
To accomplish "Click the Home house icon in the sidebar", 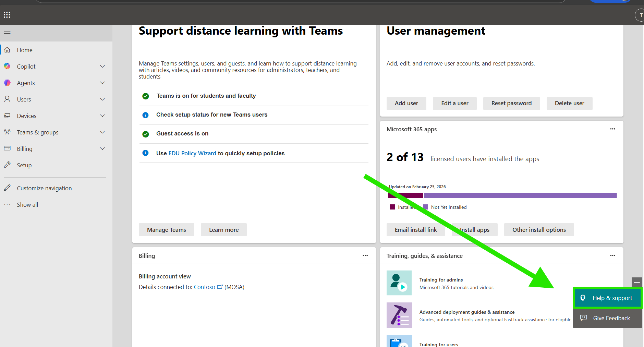I will tap(7, 50).
